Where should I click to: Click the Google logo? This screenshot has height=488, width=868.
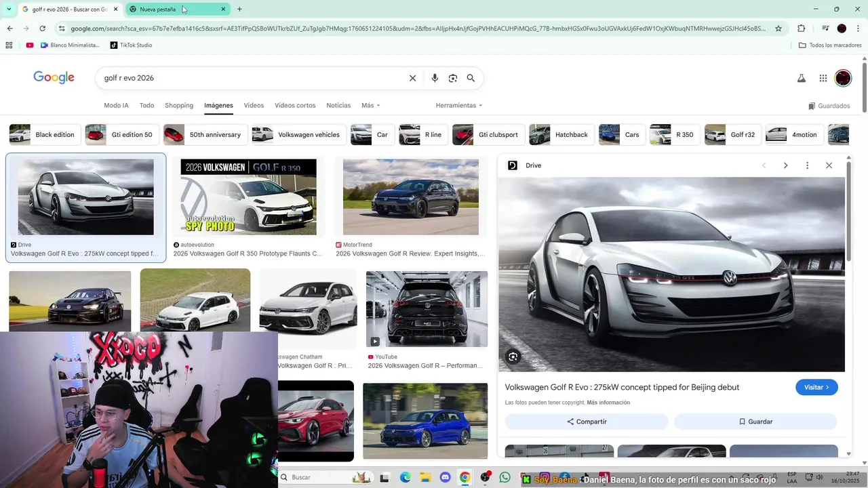[x=54, y=78]
